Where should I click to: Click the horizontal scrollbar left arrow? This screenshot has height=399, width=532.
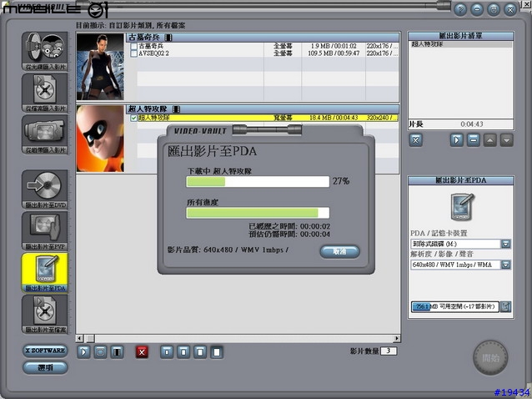click(79, 338)
